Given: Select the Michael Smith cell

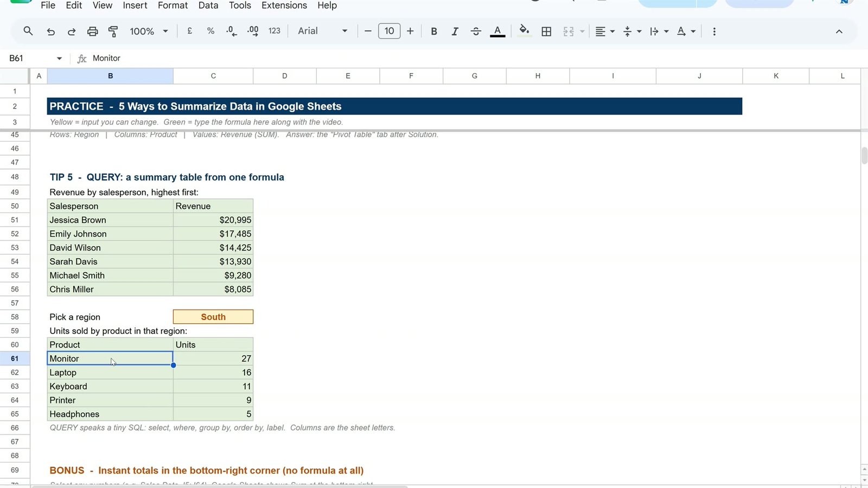Looking at the screenshot, I should pos(110,275).
